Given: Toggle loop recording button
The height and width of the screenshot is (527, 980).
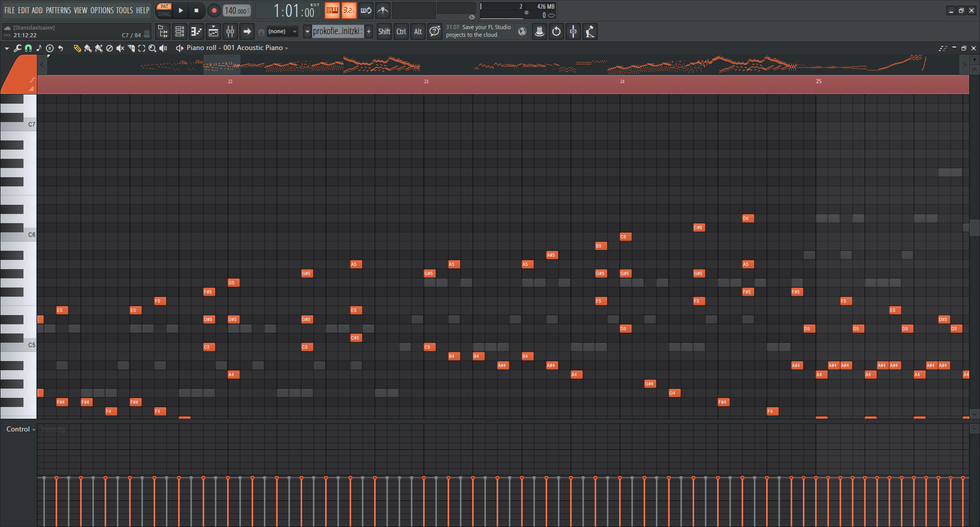Looking at the screenshot, I should tap(366, 10).
